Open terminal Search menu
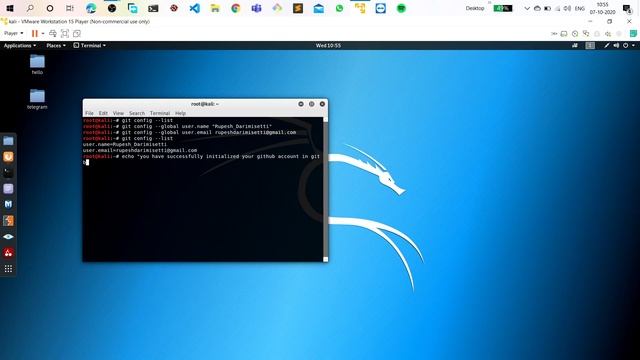 pyautogui.click(x=137, y=113)
